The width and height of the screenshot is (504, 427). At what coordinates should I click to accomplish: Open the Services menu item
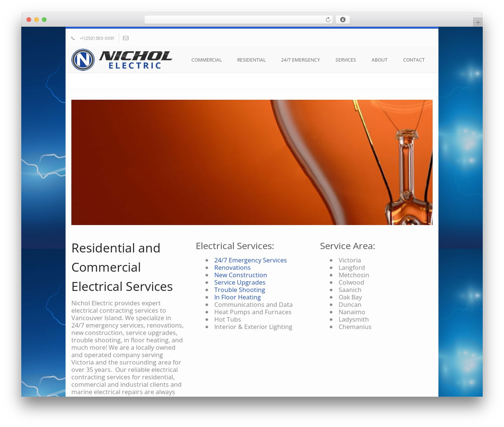coord(346,60)
